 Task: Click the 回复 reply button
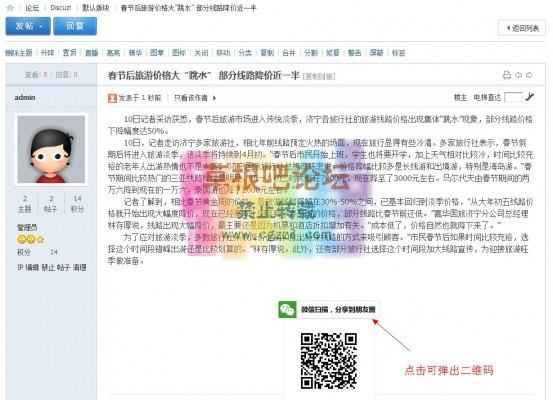point(75,26)
